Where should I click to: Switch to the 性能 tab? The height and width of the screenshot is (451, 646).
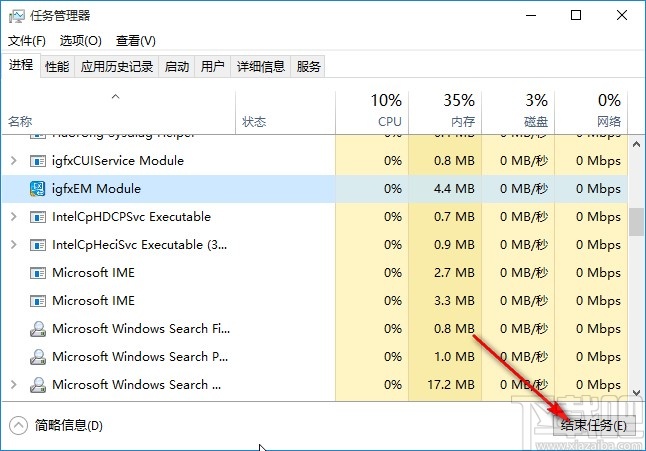tap(57, 66)
